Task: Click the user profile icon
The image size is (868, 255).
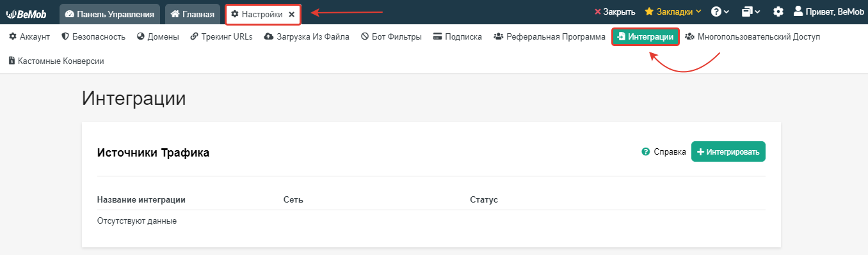Action: click(798, 11)
